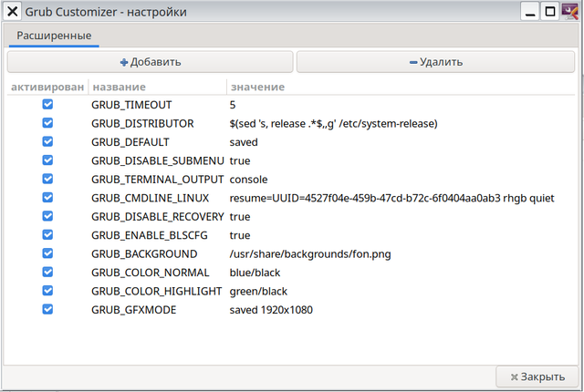Toggle the GRUB_GFXMODE checkbox
Image resolution: width=584 pixels, height=392 pixels.
click(x=47, y=309)
